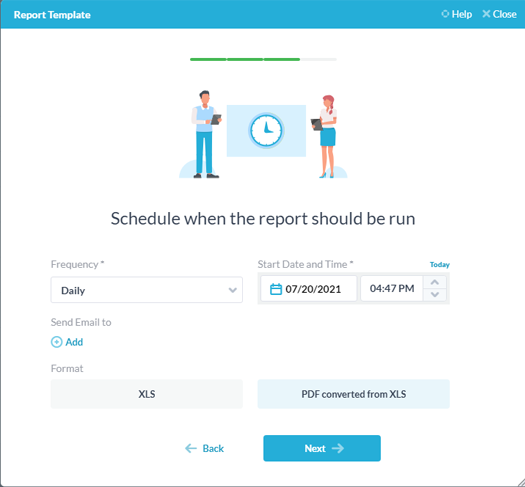The image size is (525, 487).
Task: Click the time field 04:47 PM
Action: [392, 289]
